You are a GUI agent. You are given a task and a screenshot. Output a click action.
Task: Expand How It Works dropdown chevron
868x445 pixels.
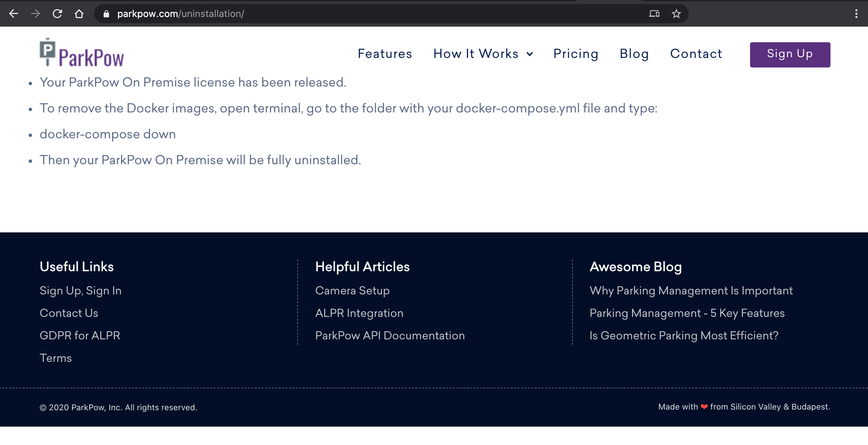(x=530, y=54)
